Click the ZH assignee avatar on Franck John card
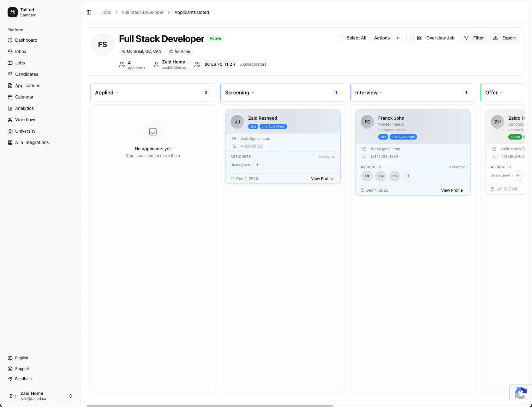This screenshot has height=407, width=532. (367, 176)
